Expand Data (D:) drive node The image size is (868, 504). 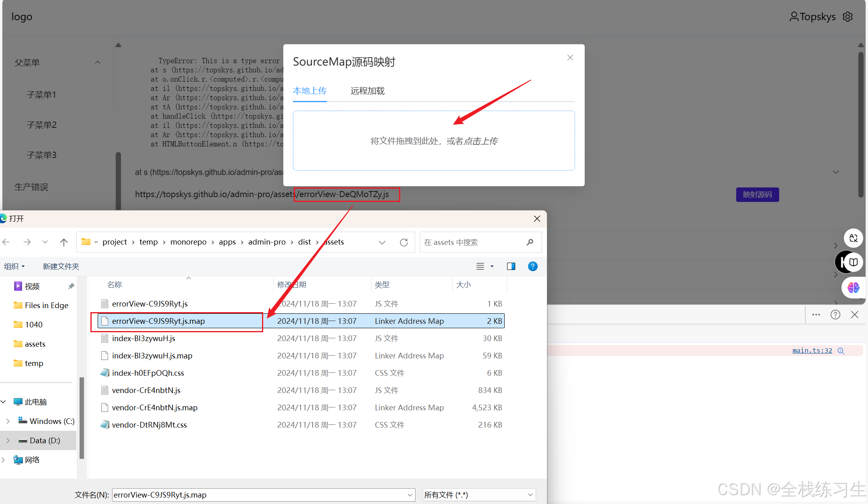[8, 440]
